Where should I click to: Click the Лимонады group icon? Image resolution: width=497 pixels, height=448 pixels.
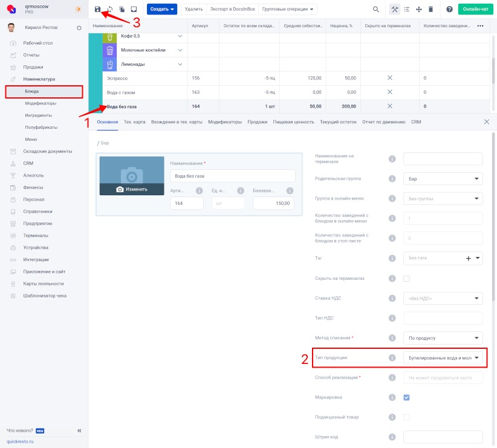pyautogui.click(x=109, y=64)
